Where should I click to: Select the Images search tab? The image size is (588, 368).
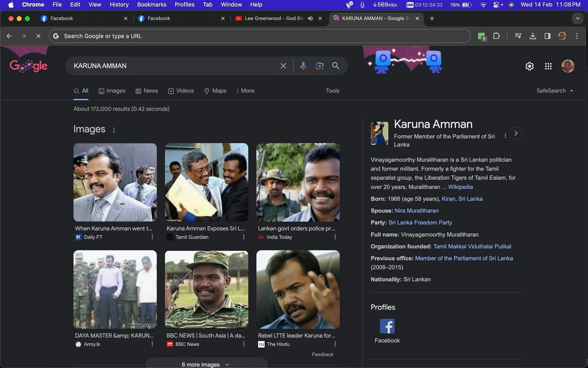pos(112,91)
